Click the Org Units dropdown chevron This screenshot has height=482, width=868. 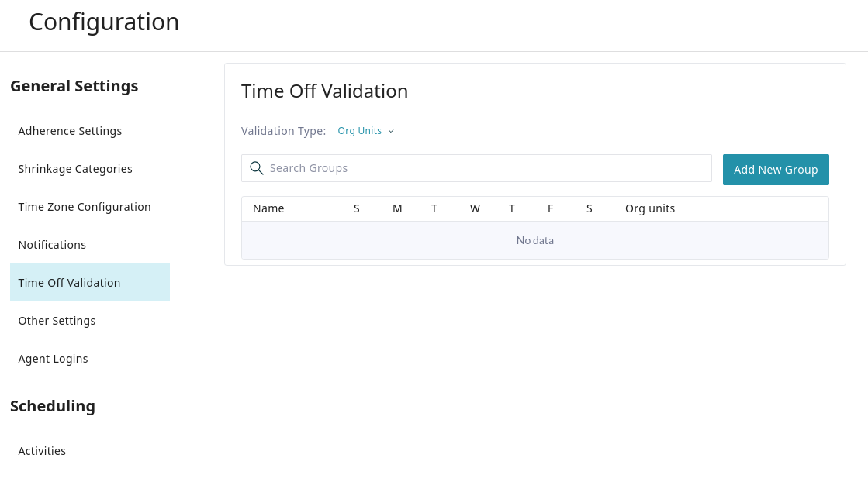(x=391, y=131)
